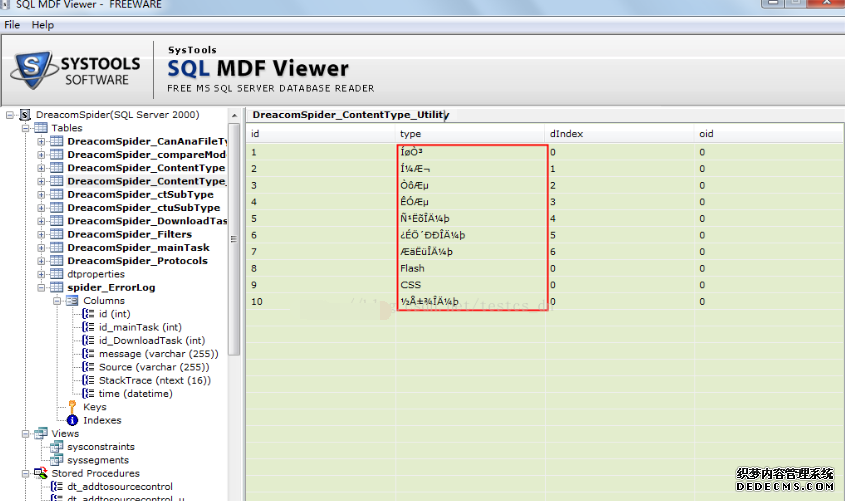
Task: Select the DreacomSpider_Filters table
Action: (129, 234)
